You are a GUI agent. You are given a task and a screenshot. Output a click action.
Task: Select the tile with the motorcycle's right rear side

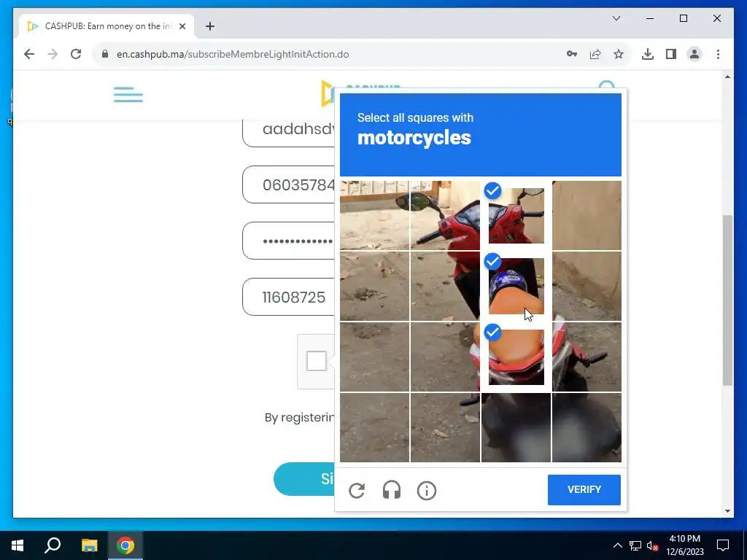587,357
